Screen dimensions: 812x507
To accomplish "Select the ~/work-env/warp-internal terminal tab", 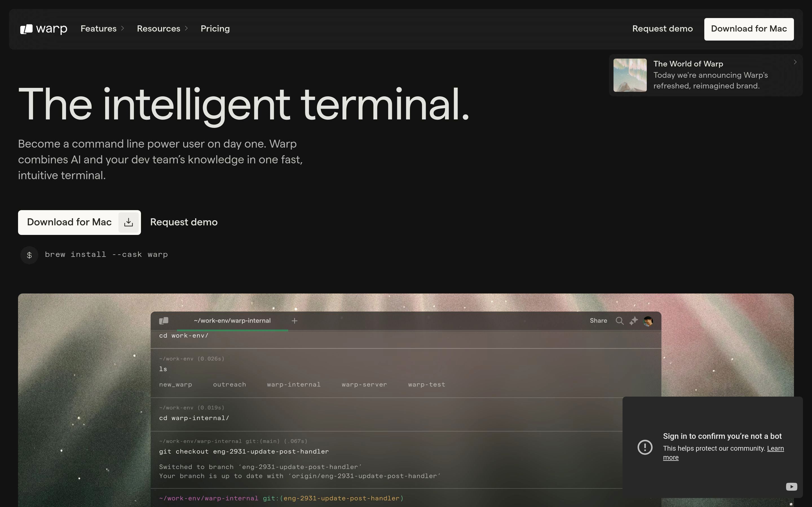I will coord(232,321).
